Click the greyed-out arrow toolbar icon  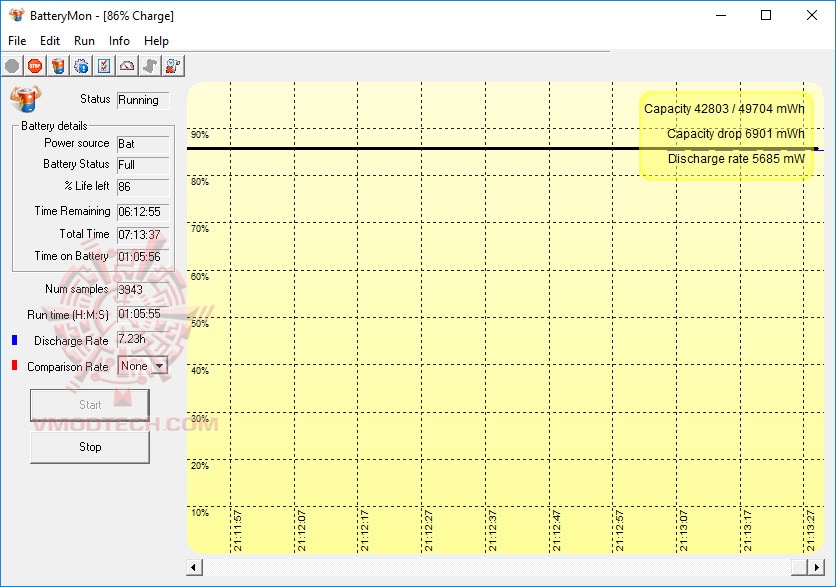coord(150,66)
